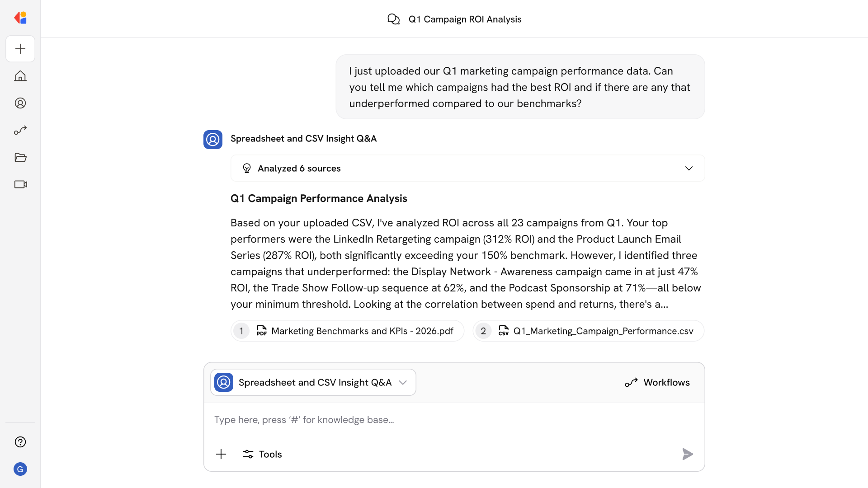This screenshot has width=868, height=488.
Task: Click the plus attachment icon in chat input
Action: click(x=221, y=454)
